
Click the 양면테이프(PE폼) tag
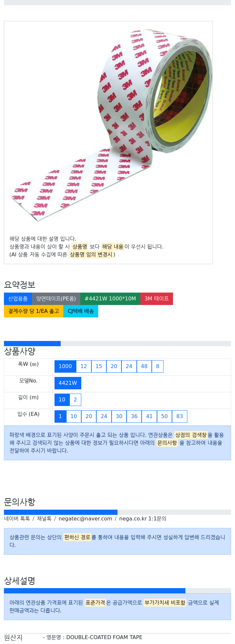point(56,299)
